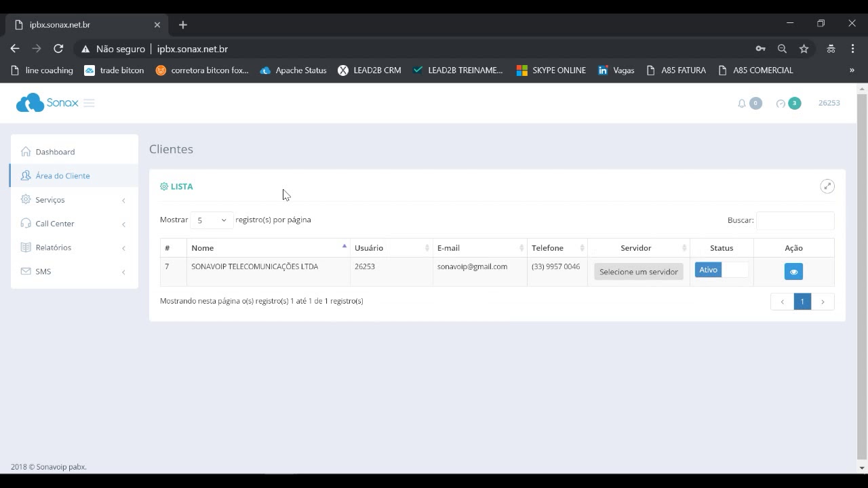The width and height of the screenshot is (868, 488).
Task: Open Selecione um servidor dropdown
Action: pyautogui.click(x=639, y=272)
